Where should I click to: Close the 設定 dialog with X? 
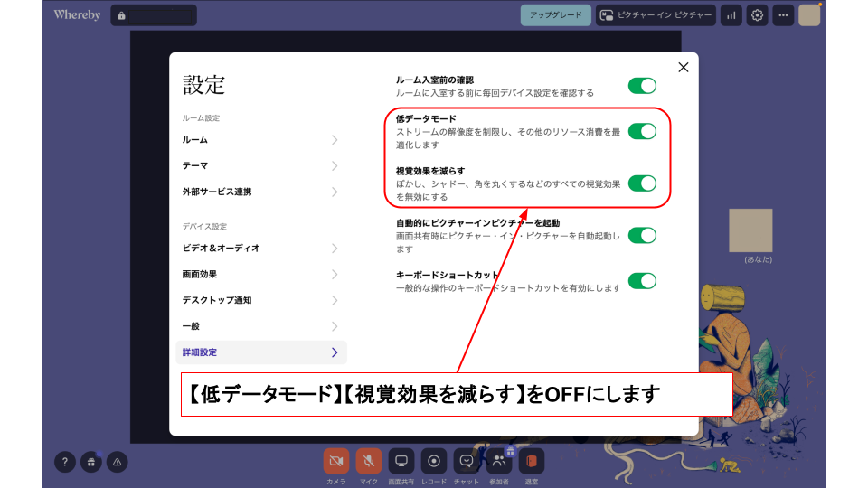pyautogui.click(x=684, y=67)
